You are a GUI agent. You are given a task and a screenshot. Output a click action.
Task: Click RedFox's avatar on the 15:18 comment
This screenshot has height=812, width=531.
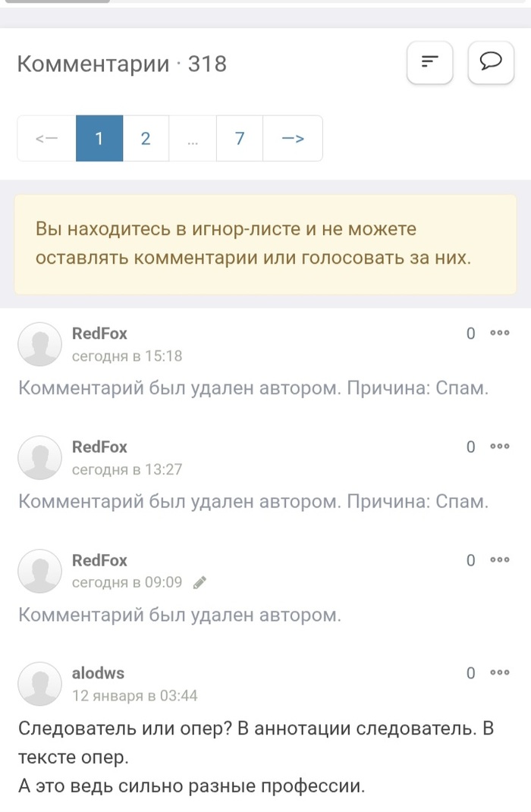(39, 344)
